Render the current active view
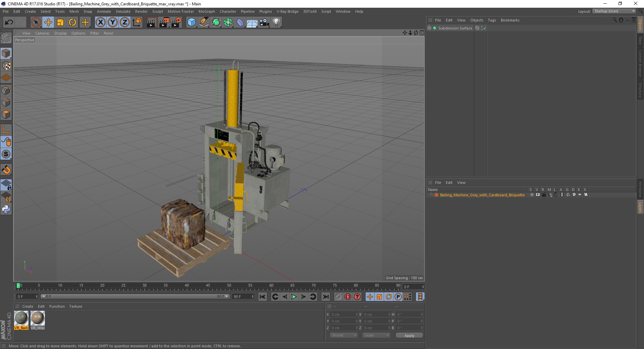The height and width of the screenshot is (349, 644). coord(152,22)
